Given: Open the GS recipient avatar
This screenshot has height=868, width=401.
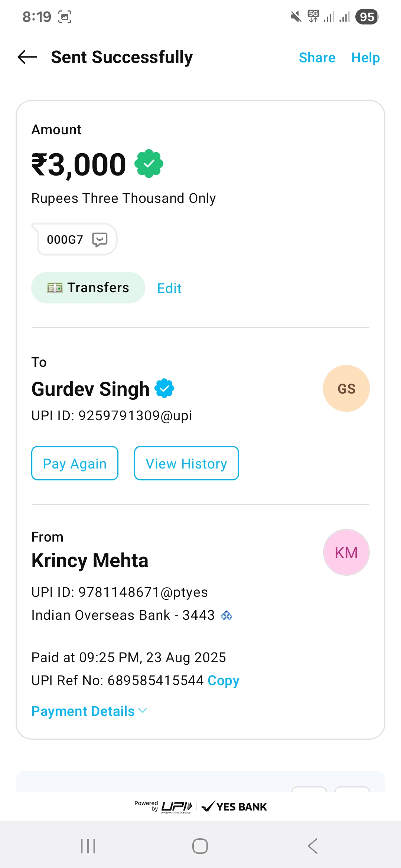Looking at the screenshot, I should tap(346, 388).
